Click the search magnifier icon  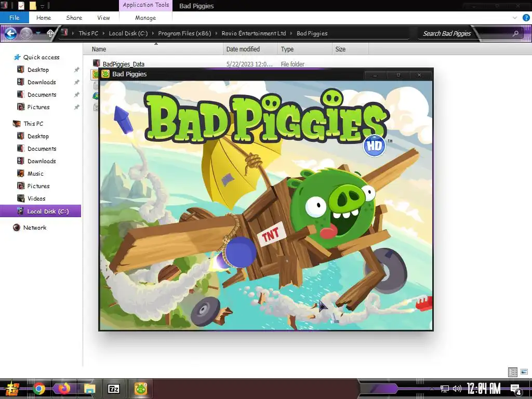(516, 33)
